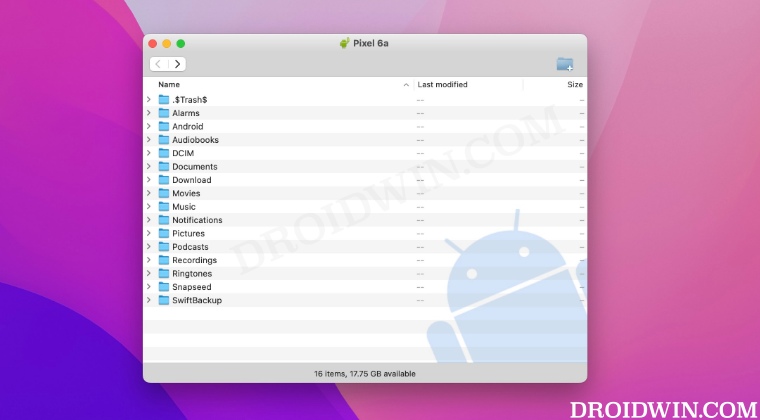
Task: Select the 'Documents' row name
Action: [195, 167]
